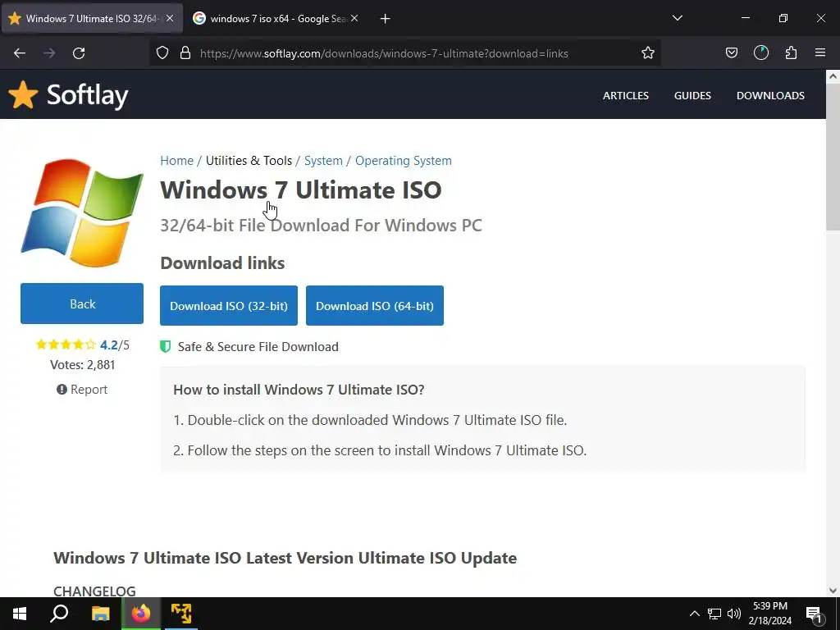This screenshot has height=630, width=840.
Task: Bookmark this page with the star icon
Action: [648, 53]
